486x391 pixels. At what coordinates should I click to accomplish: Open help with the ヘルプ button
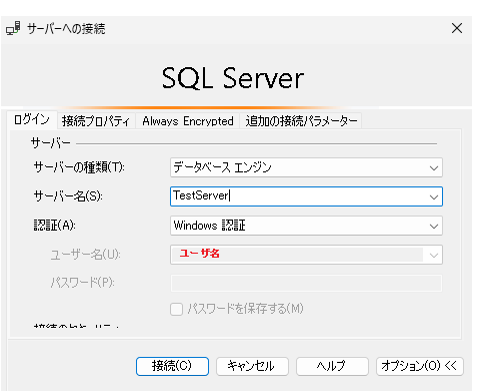[332, 366]
